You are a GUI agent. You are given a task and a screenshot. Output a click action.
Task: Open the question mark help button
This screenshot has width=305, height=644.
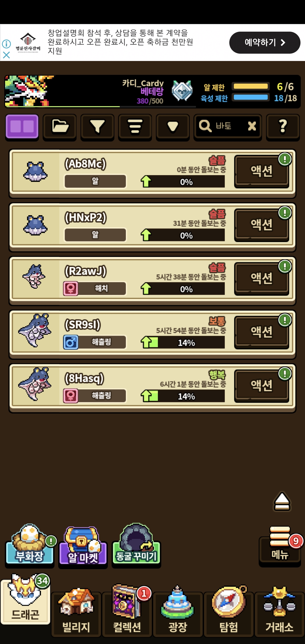coord(283,127)
